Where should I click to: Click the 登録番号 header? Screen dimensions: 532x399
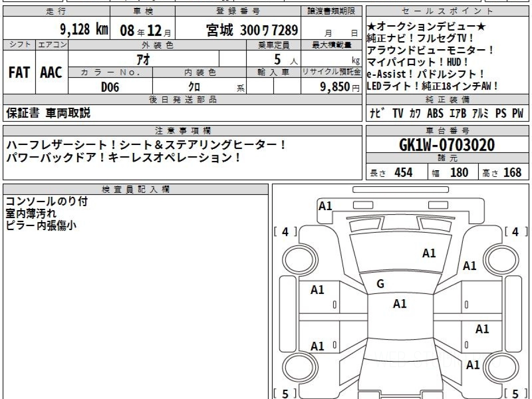coord(239,12)
